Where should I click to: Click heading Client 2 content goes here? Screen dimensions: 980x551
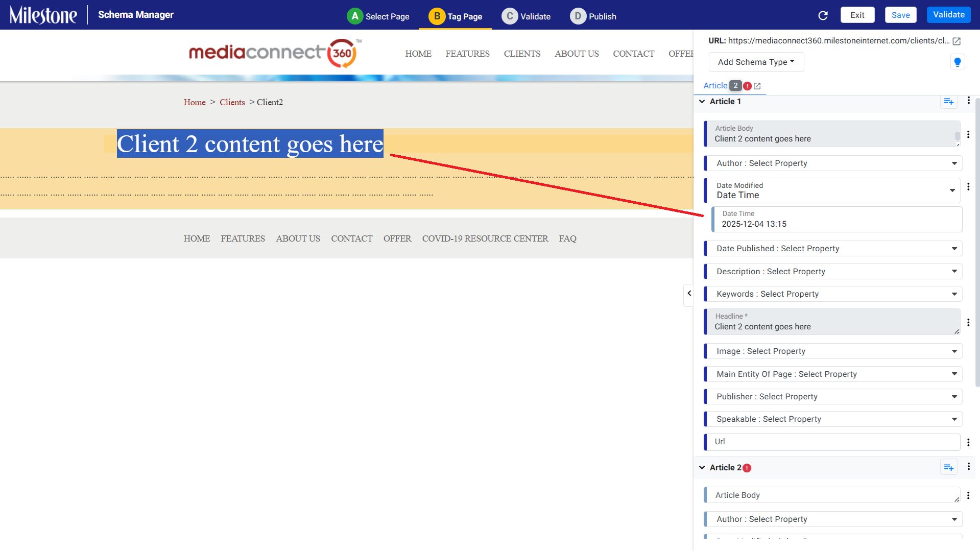point(250,143)
